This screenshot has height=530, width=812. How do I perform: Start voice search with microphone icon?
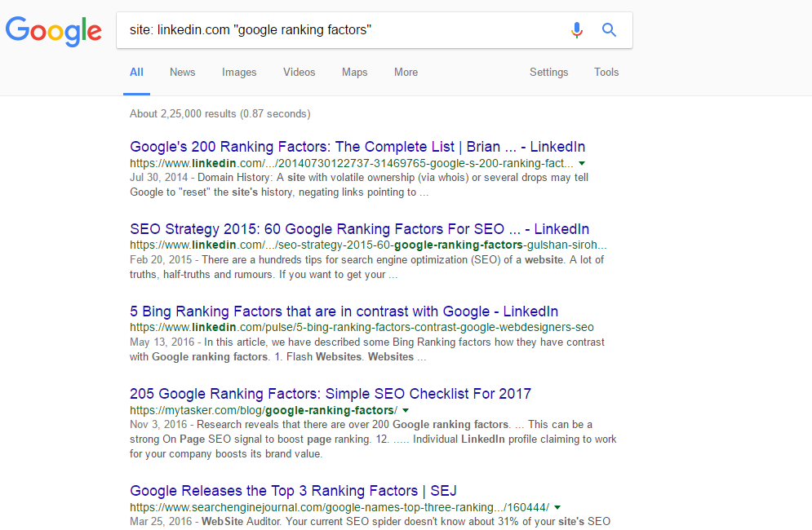click(x=577, y=30)
